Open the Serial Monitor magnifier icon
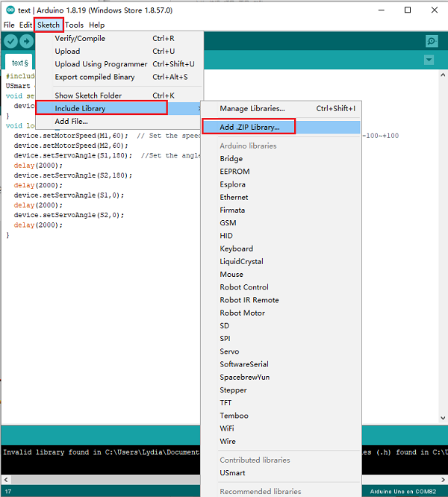This screenshot has width=448, height=497. (x=432, y=41)
